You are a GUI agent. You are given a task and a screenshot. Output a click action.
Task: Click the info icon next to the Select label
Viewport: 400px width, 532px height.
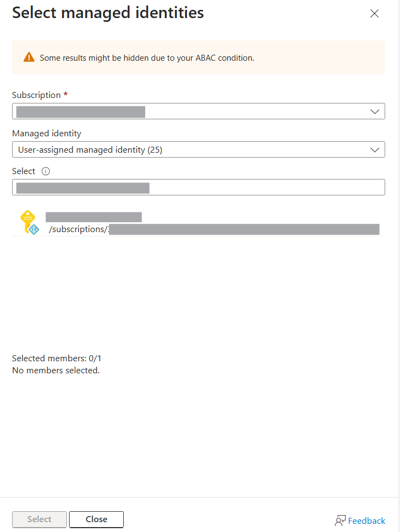click(x=46, y=171)
